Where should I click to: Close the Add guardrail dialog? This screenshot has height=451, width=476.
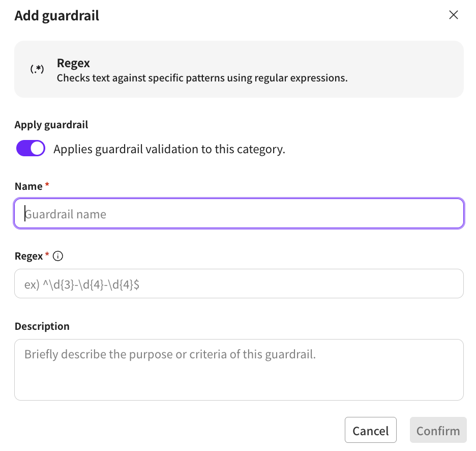pos(454,15)
